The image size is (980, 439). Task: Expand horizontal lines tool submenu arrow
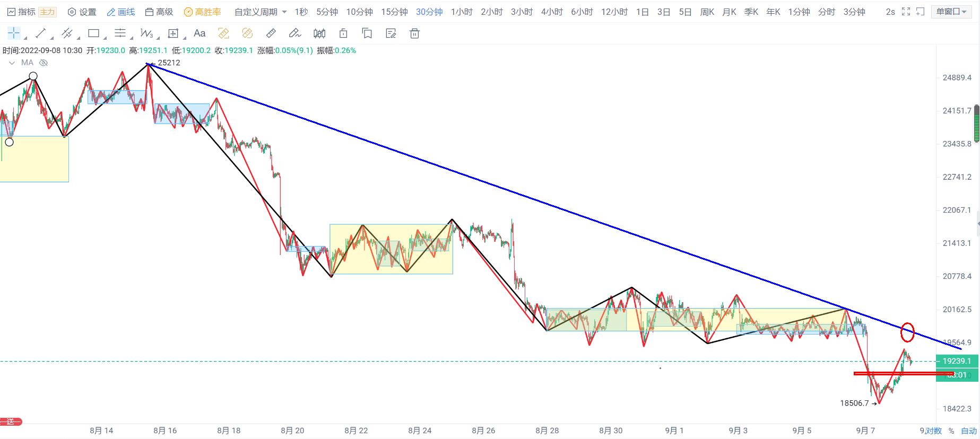click(x=132, y=38)
